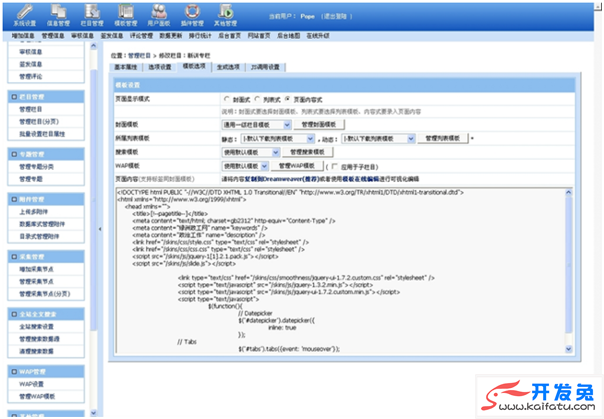
Task: Click 评论管理 in the submenu bar
Action: [141, 36]
